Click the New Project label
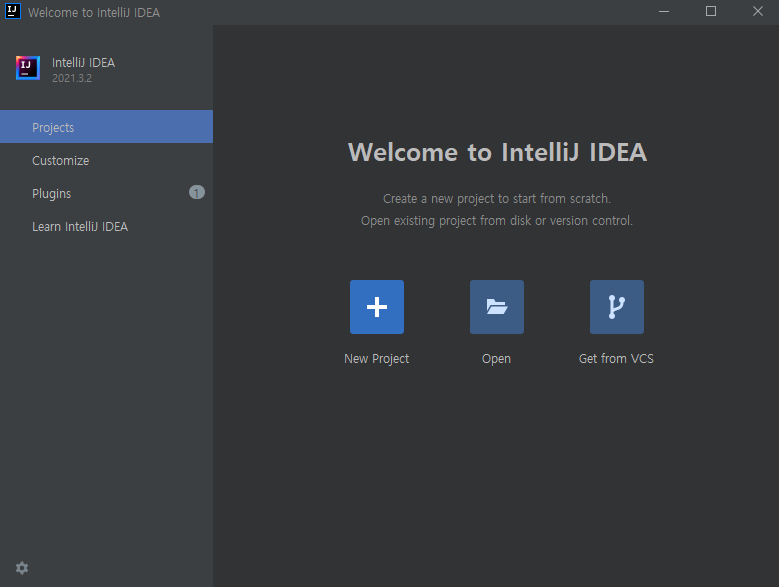 tap(377, 359)
